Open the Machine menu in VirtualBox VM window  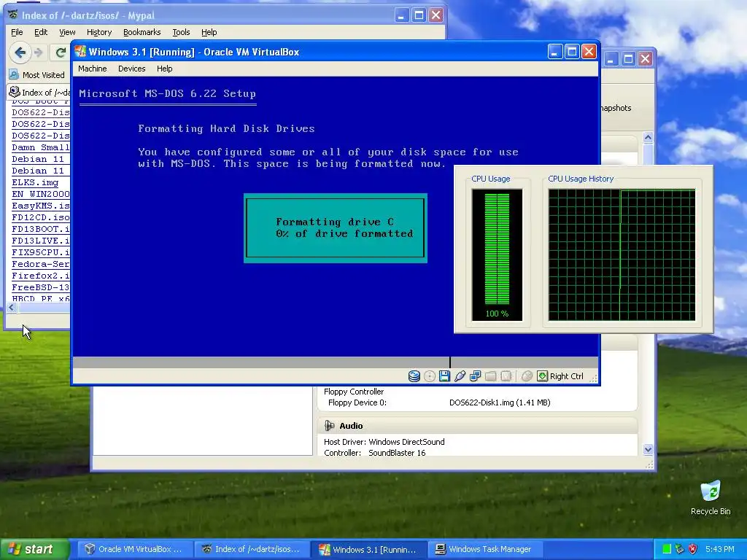click(x=93, y=69)
